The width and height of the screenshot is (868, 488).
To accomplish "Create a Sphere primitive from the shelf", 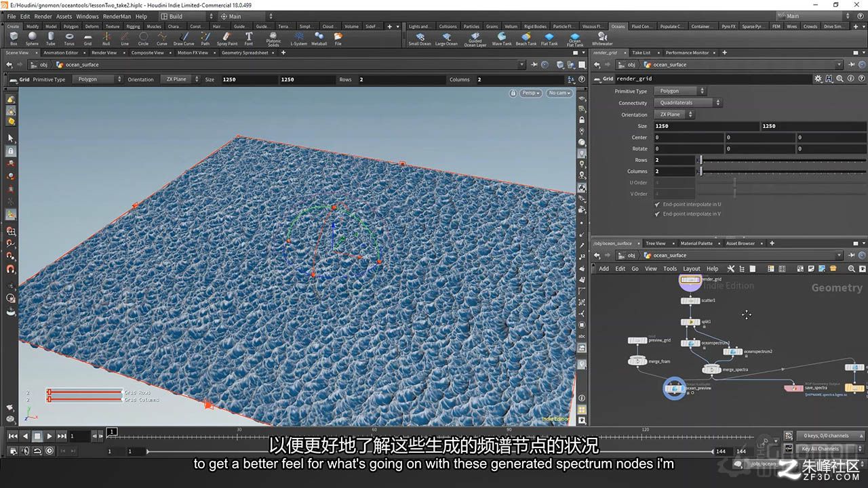I will pos(32,38).
